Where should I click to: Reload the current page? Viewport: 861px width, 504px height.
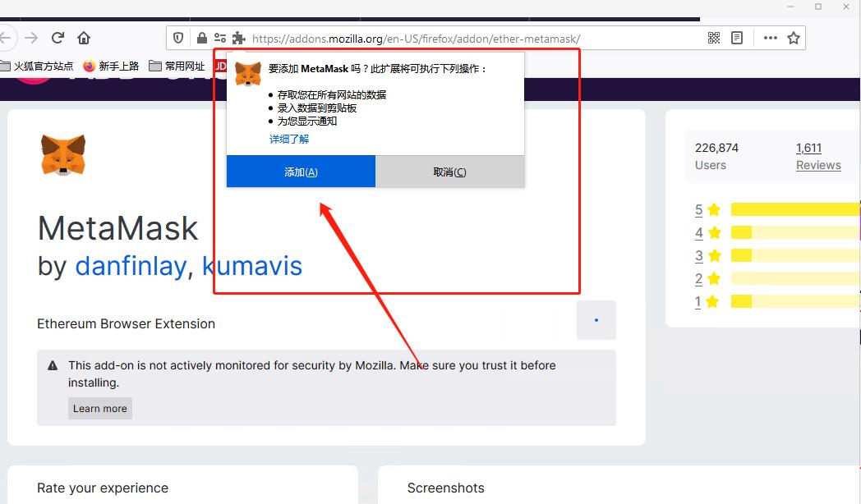pyautogui.click(x=58, y=38)
